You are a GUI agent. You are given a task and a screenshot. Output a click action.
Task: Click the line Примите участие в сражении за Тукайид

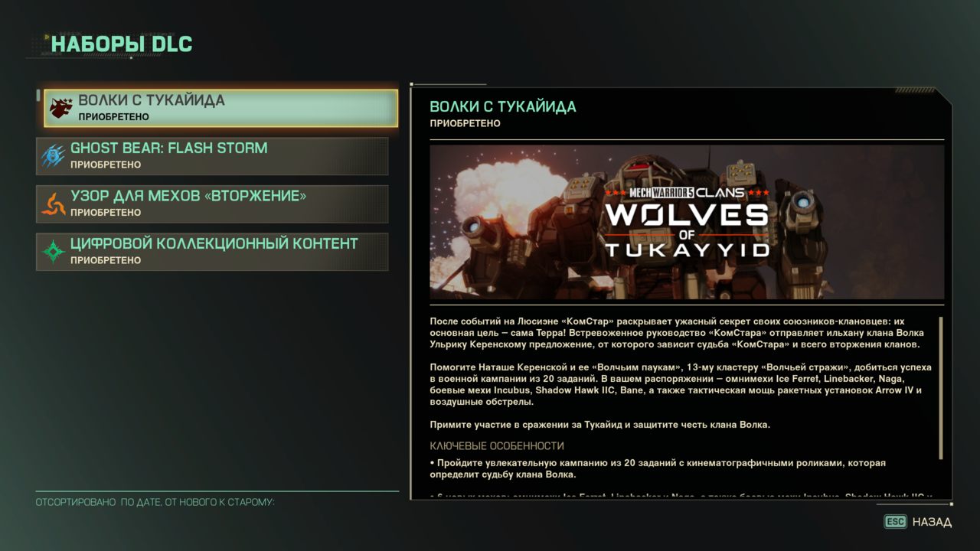[599, 425]
